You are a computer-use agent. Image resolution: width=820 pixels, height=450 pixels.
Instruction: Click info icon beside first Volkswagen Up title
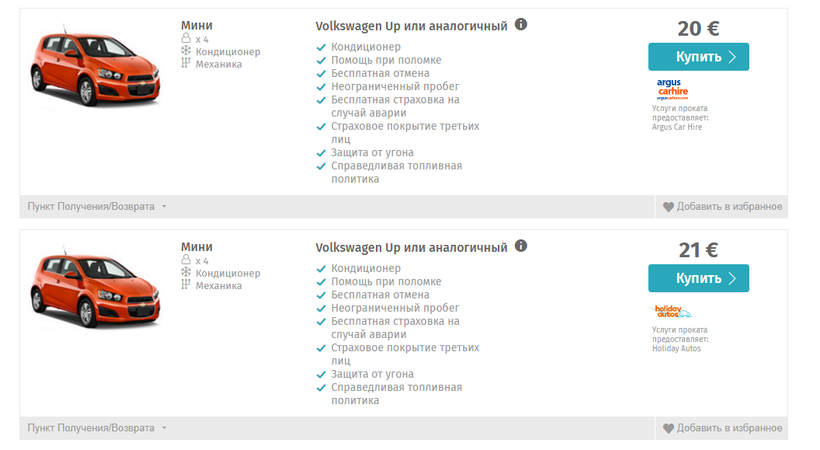click(x=521, y=25)
